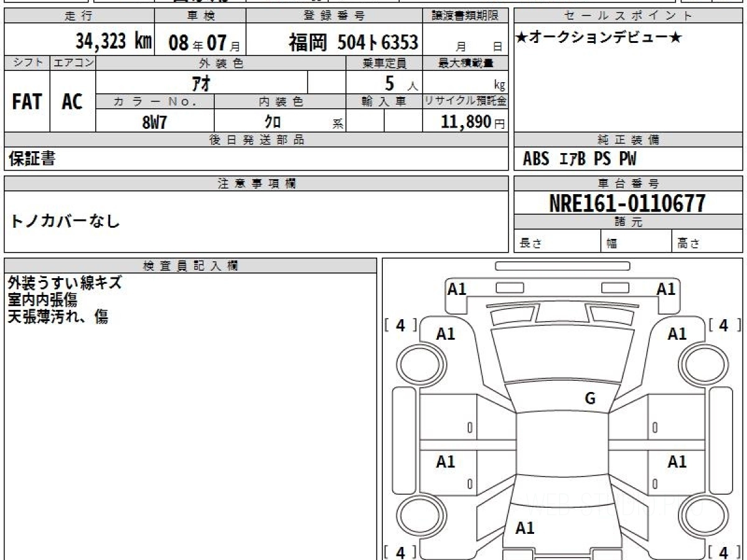Screen dimensions: 747x560
Task: Select the inspector note 外装うすい線キズ
Action: [65, 283]
